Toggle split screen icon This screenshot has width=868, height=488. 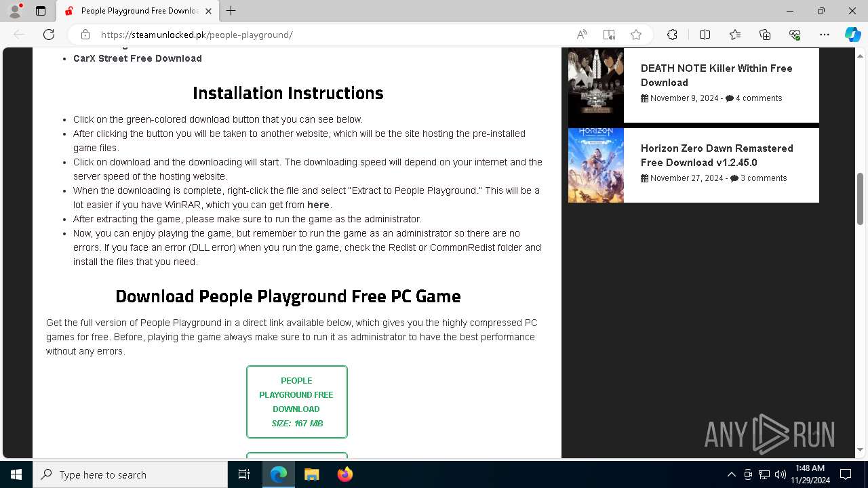tap(705, 35)
